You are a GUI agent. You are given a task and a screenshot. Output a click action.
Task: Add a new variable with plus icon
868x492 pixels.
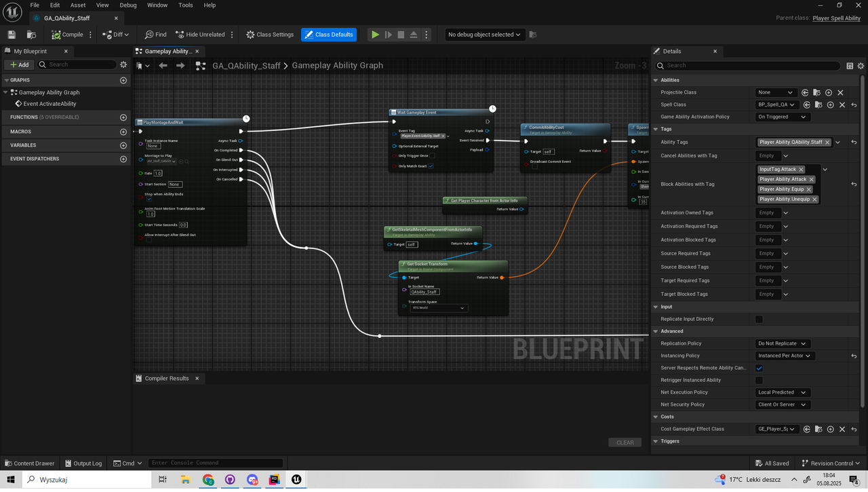click(x=123, y=145)
